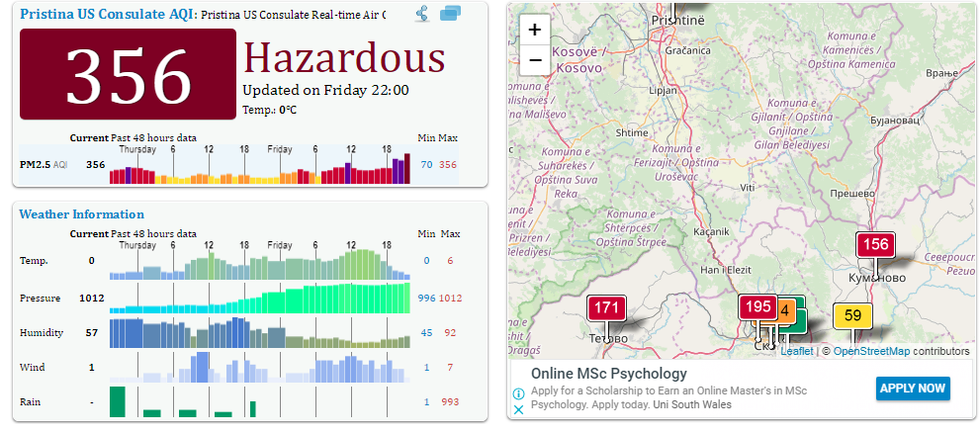Open the OpenStreetMap attribution link
Viewport: 980px width, 424px height.
click(871, 351)
